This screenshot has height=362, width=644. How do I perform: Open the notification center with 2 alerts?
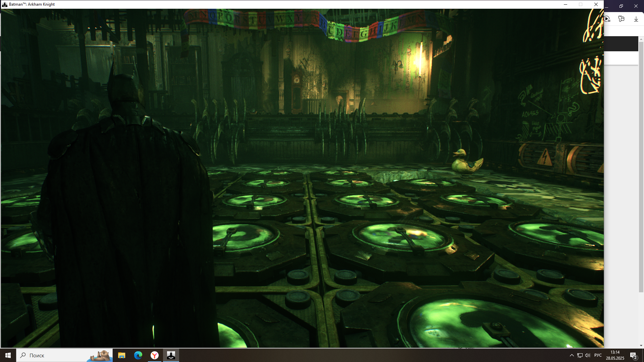[633, 355]
